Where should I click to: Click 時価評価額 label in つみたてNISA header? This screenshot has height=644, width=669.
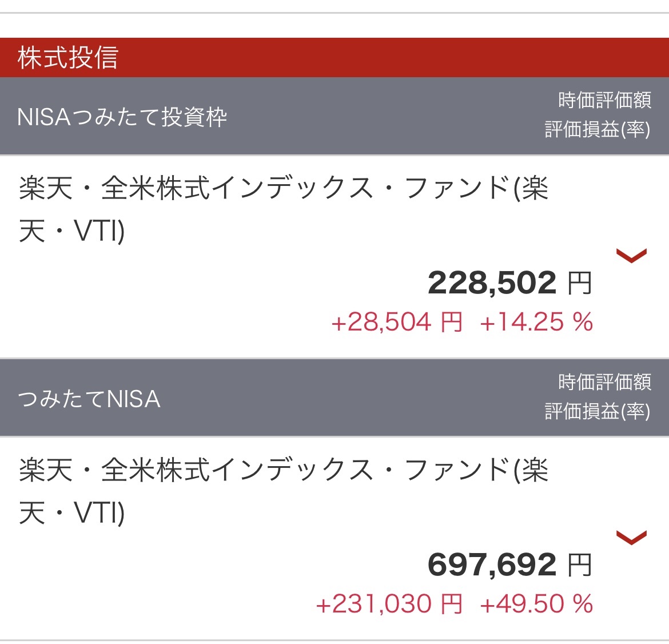click(x=604, y=382)
